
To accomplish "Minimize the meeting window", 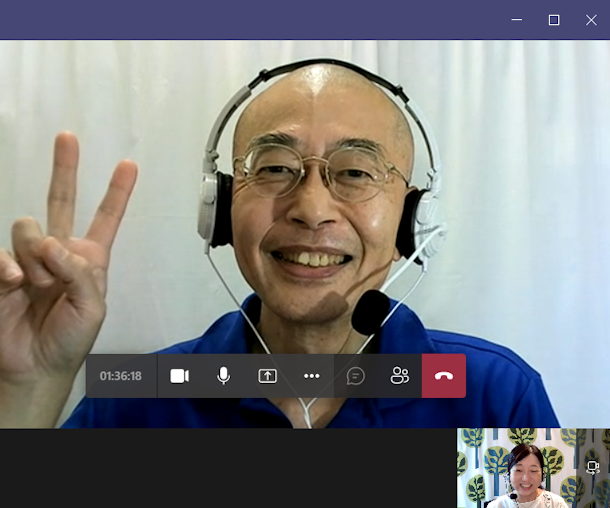I will tap(517, 20).
